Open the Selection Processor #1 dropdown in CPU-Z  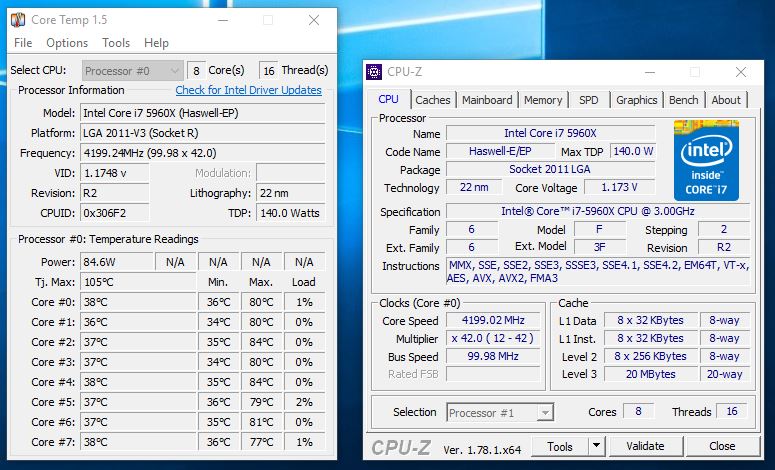click(500, 412)
